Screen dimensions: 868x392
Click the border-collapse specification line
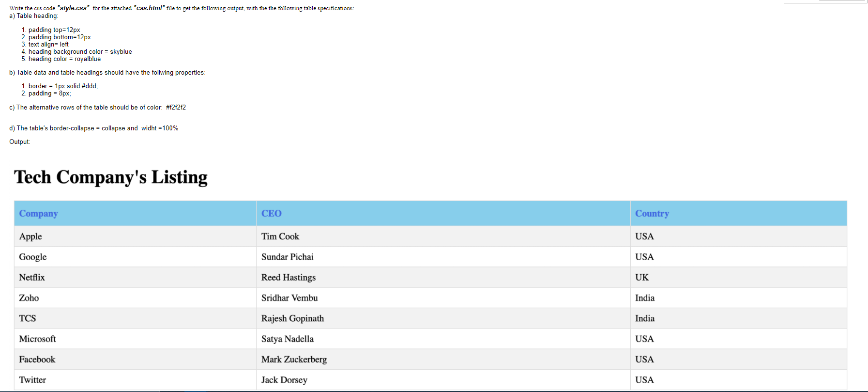[x=94, y=128]
